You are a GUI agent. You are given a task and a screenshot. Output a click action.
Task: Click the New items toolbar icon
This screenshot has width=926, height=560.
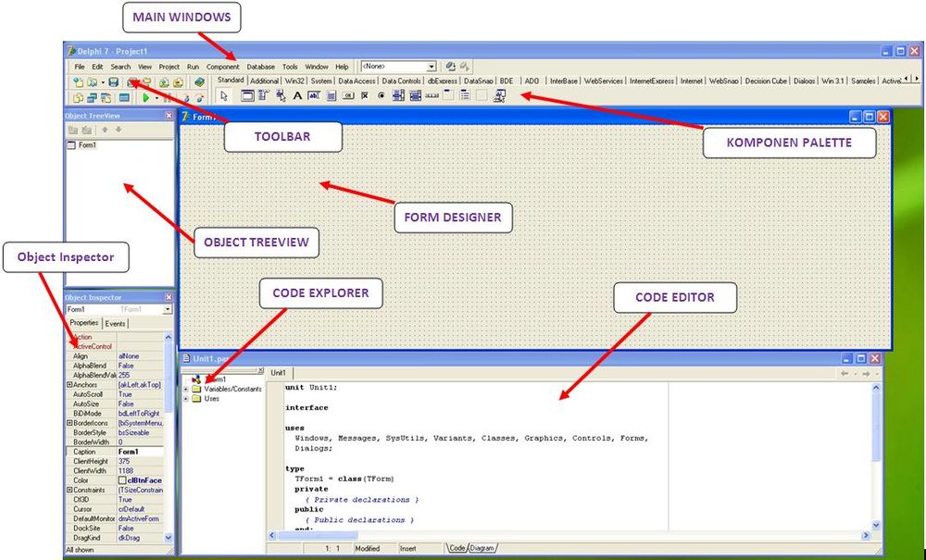78,83
